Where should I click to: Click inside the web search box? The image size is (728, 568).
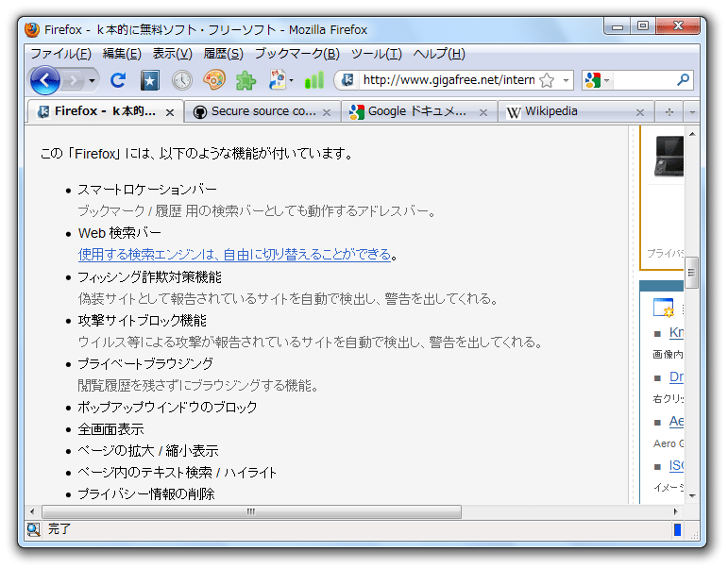click(x=643, y=81)
